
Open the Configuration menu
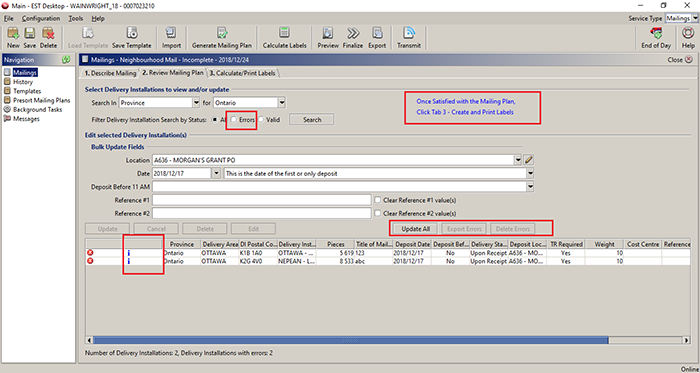(x=41, y=18)
